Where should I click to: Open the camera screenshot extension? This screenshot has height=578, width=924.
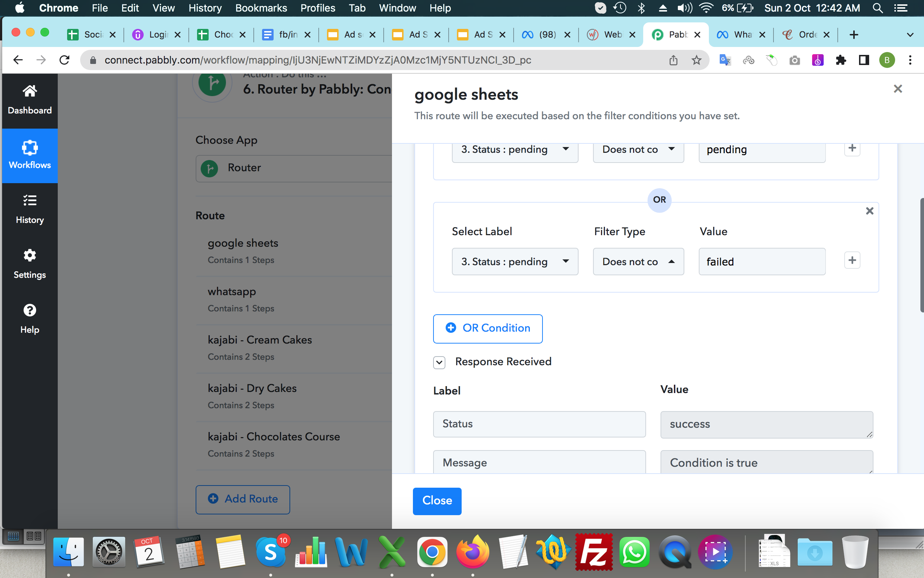pos(794,60)
